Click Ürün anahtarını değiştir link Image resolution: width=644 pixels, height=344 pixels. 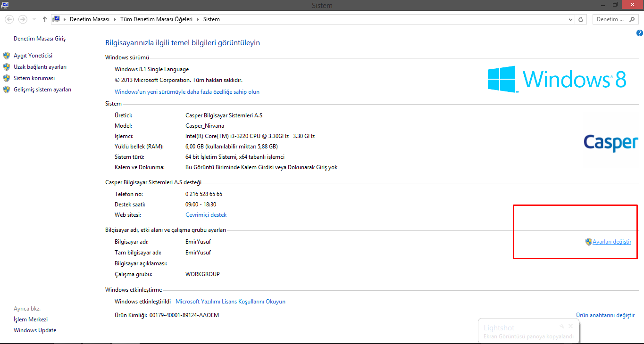[605, 315]
